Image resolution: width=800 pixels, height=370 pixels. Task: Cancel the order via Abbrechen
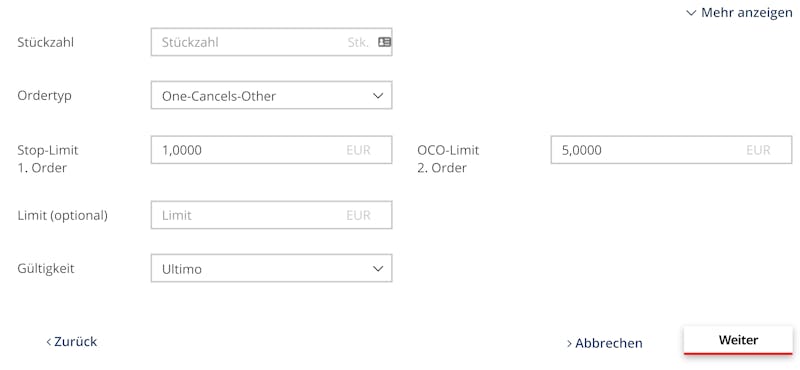click(x=605, y=343)
